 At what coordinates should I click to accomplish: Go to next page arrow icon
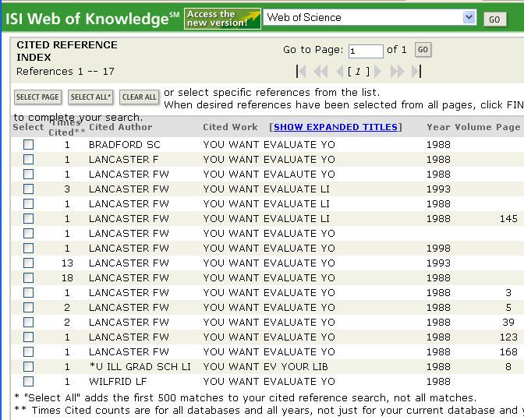coord(377,72)
